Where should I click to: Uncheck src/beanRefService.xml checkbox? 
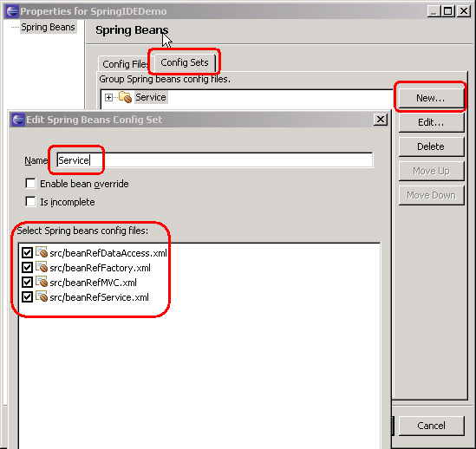click(27, 297)
